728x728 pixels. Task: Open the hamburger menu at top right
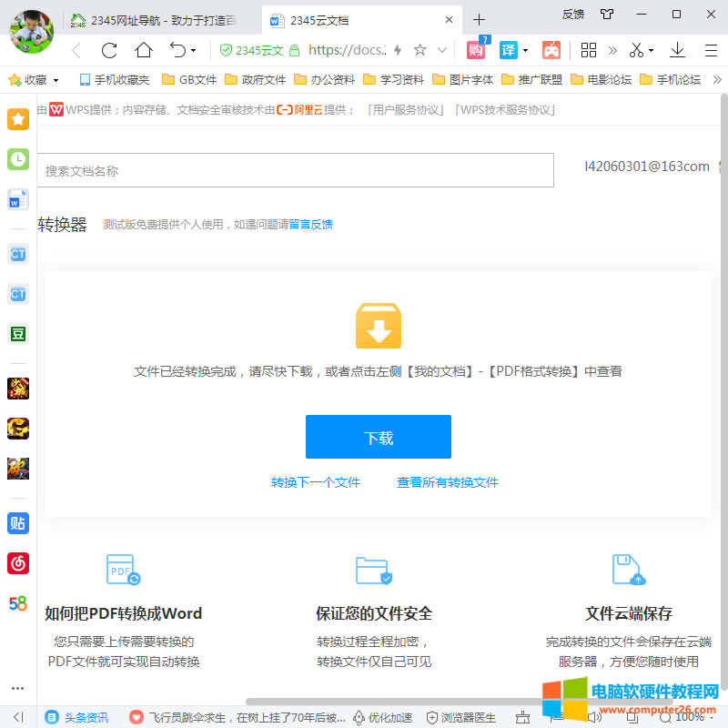pos(709,50)
